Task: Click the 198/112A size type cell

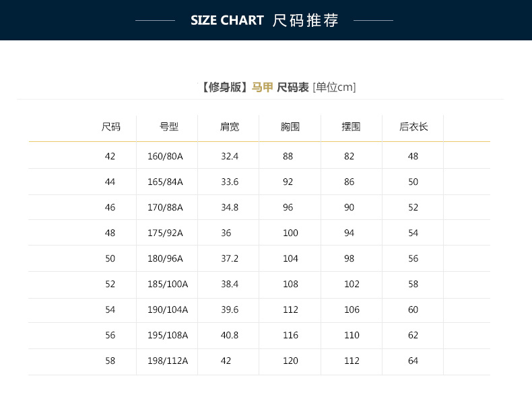Action: 168,361
